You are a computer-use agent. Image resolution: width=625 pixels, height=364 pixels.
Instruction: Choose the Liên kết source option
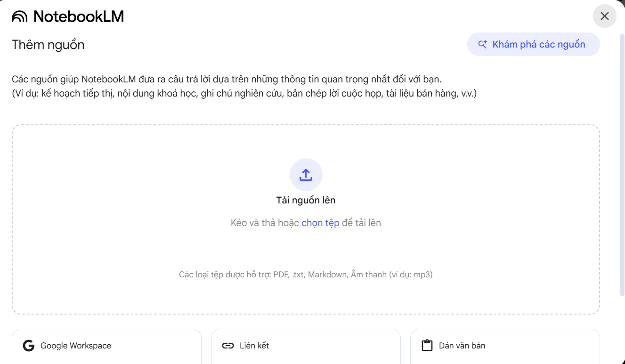[254, 346]
